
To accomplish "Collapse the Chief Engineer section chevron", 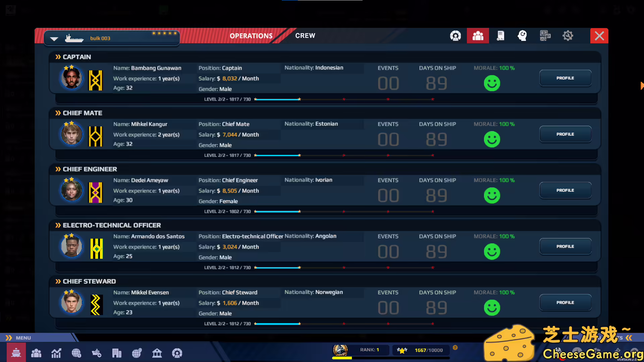I will (x=58, y=169).
